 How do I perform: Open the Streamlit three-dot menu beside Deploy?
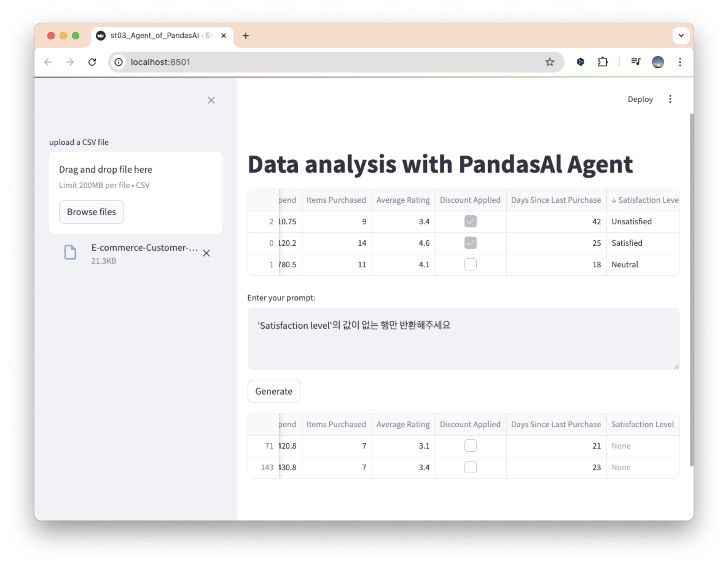(x=670, y=99)
